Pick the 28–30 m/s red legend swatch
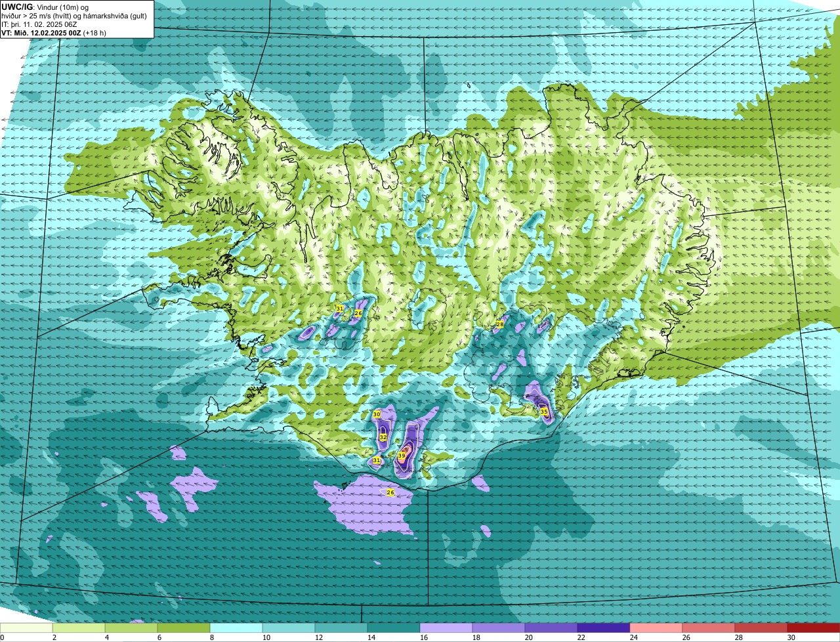 pos(761,628)
